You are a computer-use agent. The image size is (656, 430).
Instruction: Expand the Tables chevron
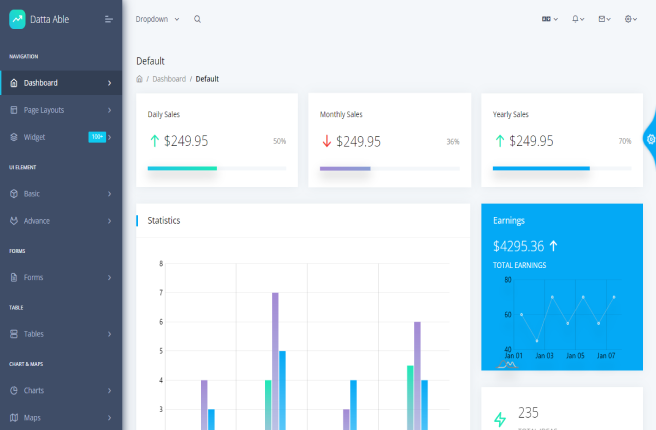[110, 334]
